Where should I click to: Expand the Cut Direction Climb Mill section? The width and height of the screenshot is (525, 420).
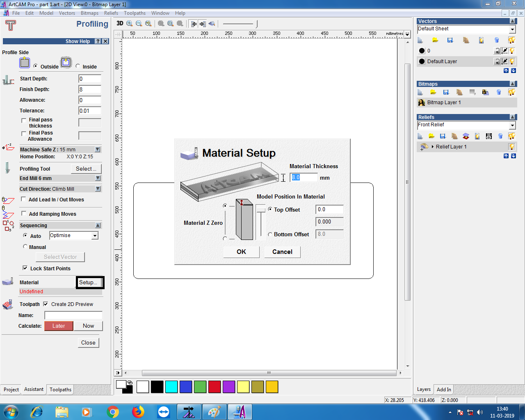pyautogui.click(x=98, y=189)
